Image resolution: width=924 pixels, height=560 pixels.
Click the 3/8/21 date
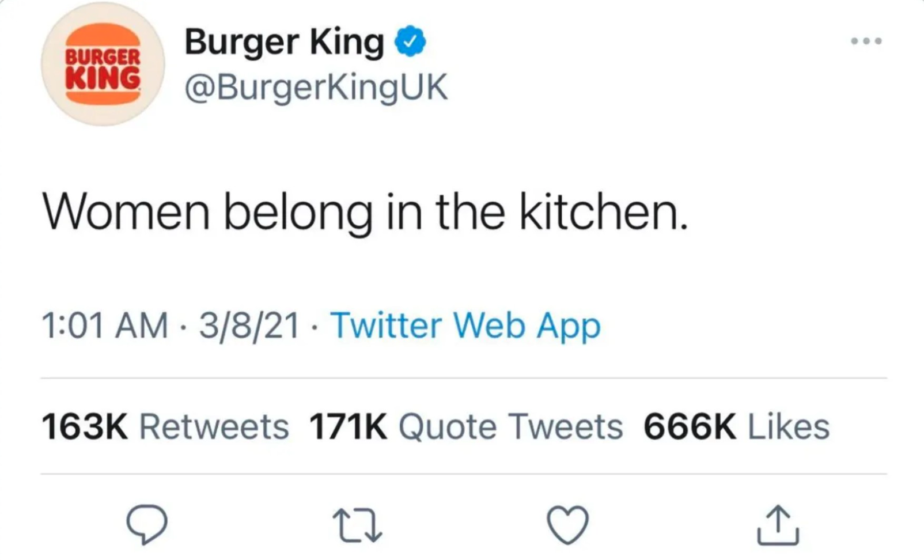click(249, 326)
